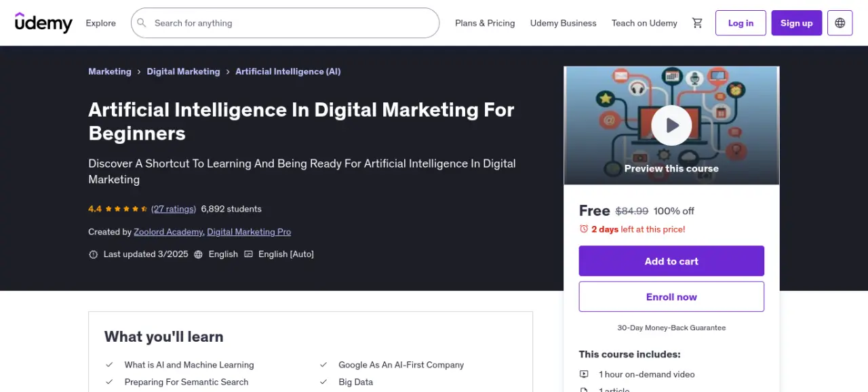The height and width of the screenshot is (392, 868).
Task: Click checkmark next to Preparing For Semantic Search
Action: coord(109,382)
